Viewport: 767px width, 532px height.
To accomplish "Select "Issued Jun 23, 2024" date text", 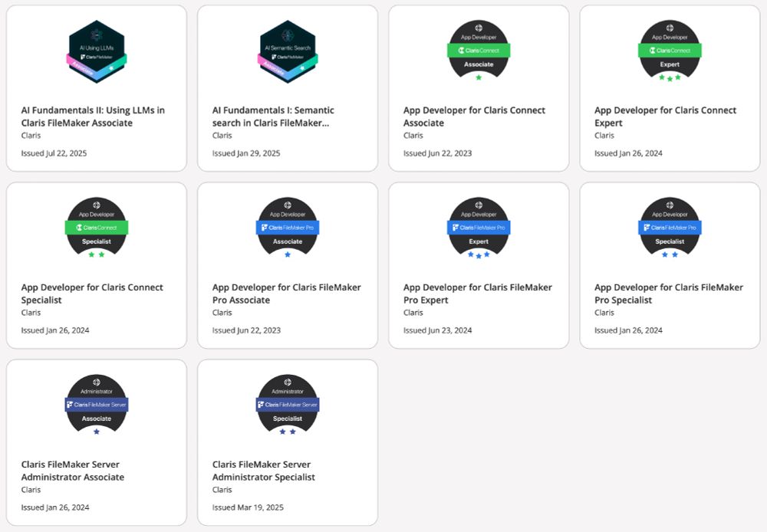I will [438, 330].
